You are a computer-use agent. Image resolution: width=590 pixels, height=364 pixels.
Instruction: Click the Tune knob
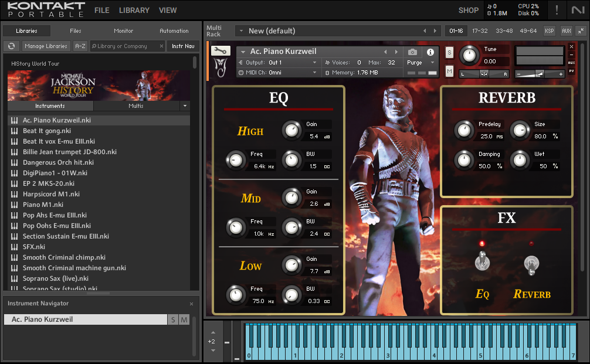[469, 55]
